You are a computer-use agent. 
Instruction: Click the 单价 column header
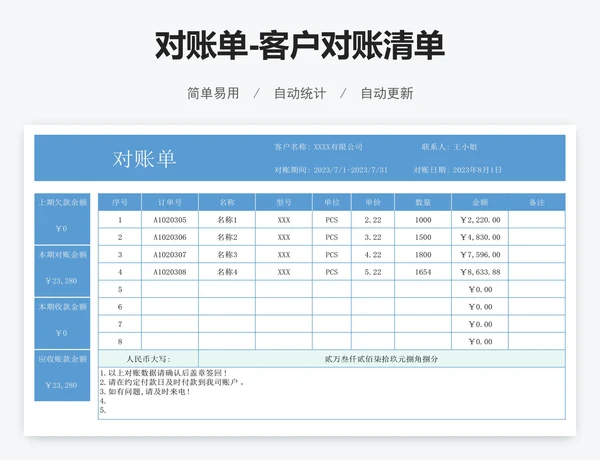373,202
